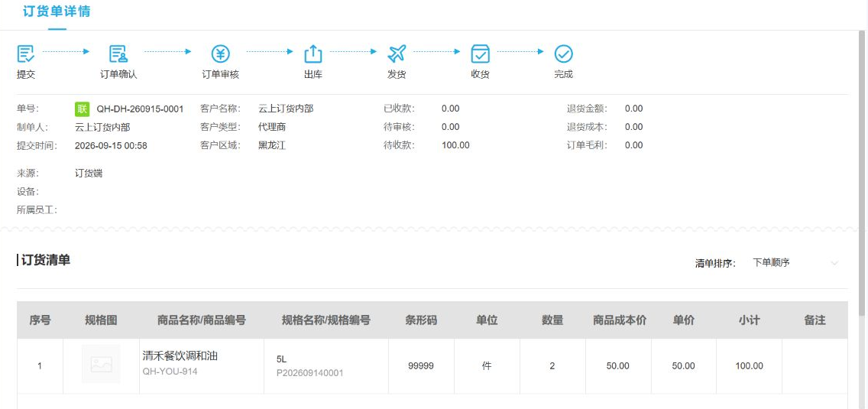The height and width of the screenshot is (409, 868).
Task: Click the product image placeholder thumbnail
Action: (102, 364)
